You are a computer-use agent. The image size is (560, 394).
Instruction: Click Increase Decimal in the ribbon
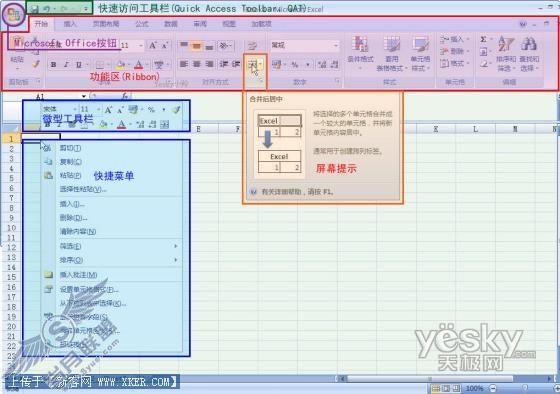(322, 65)
